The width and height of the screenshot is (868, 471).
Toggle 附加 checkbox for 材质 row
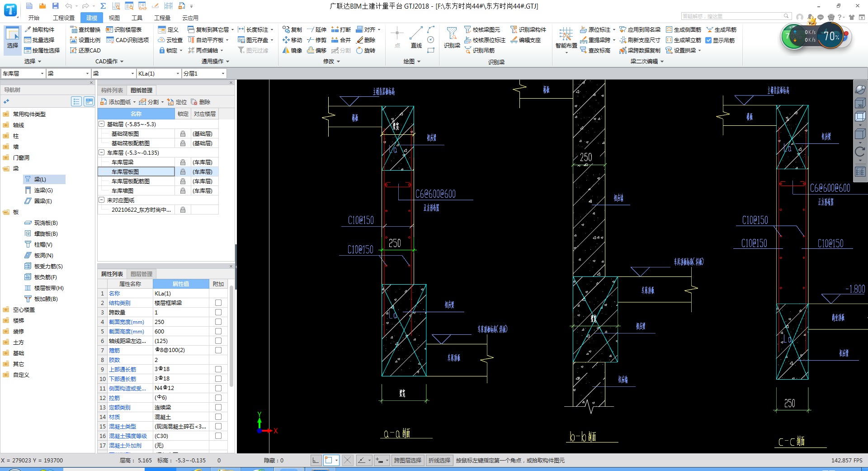(x=218, y=417)
